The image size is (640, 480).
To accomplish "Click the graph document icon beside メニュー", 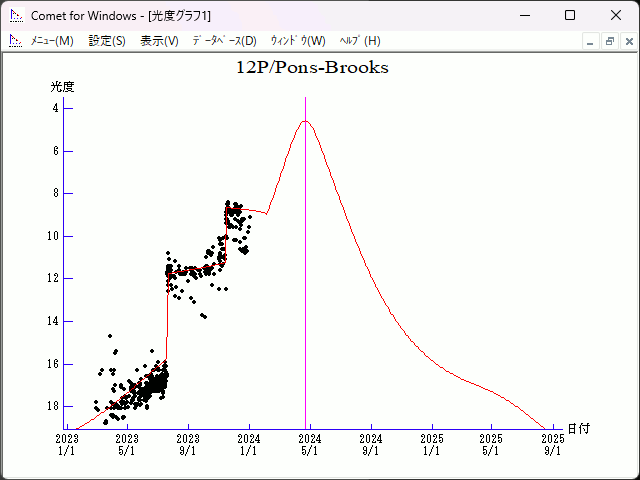I will click(x=15, y=41).
